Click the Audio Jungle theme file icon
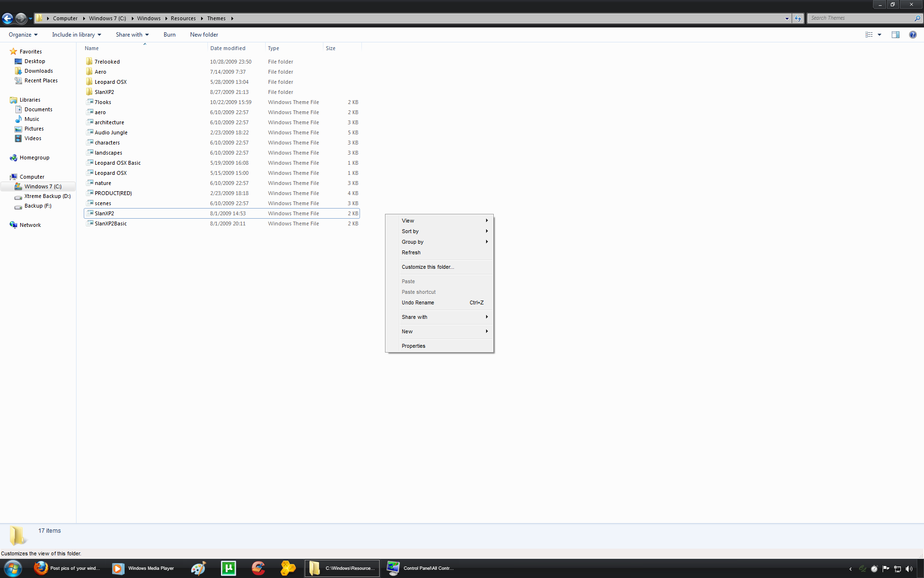 pos(90,132)
